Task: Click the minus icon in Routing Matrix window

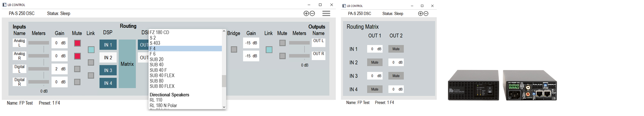Action: (426, 13)
